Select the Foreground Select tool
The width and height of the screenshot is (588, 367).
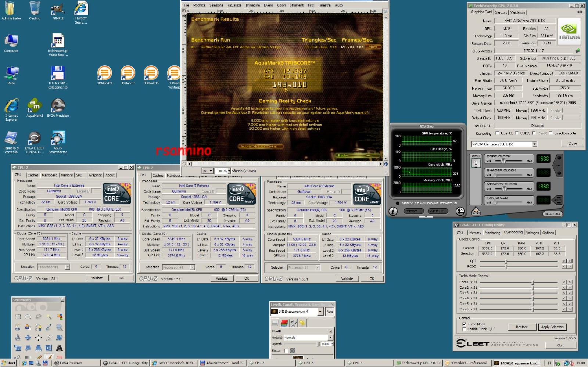tap(28, 327)
